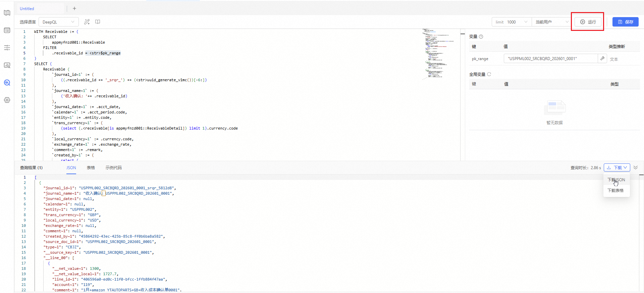Click the help icon next to 变量

(x=481, y=37)
